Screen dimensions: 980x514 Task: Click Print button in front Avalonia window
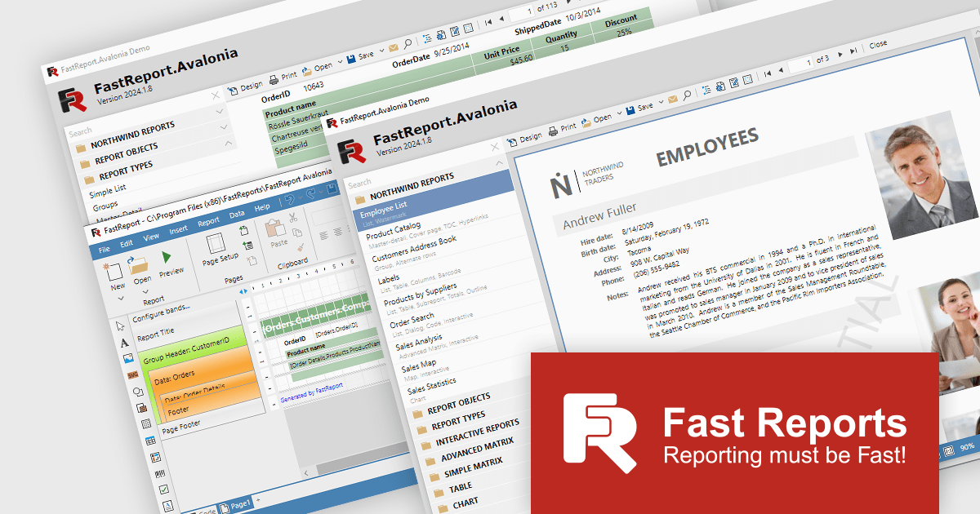(x=561, y=127)
